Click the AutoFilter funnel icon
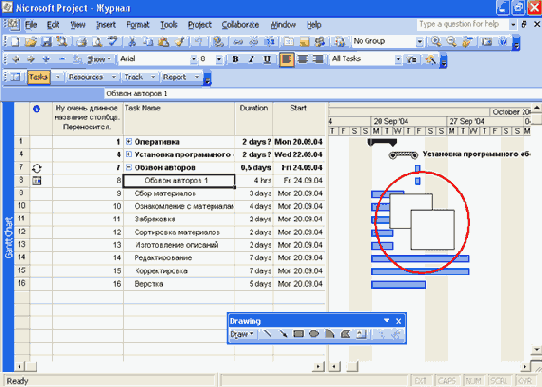This screenshot has height=387, width=542. pyautogui.click(x=411, y=59)
